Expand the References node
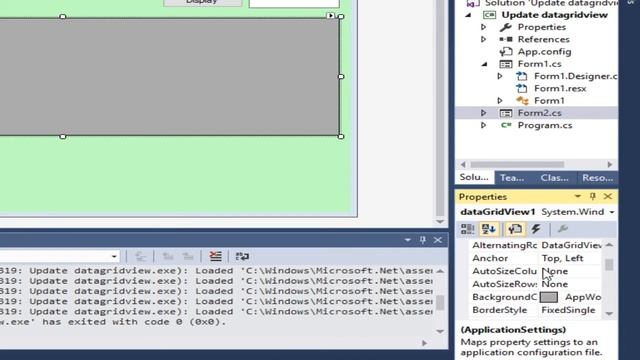640x360 pixels. (x=484, y=40)
